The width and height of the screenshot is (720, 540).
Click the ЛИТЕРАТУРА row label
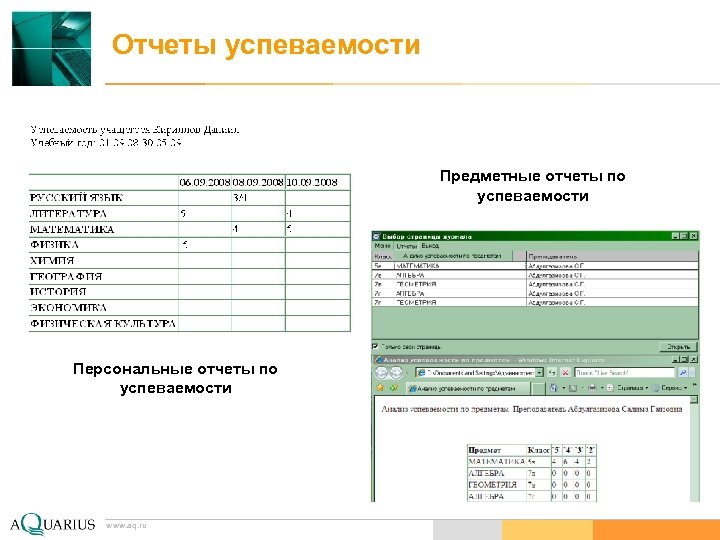tap(68, 214)
